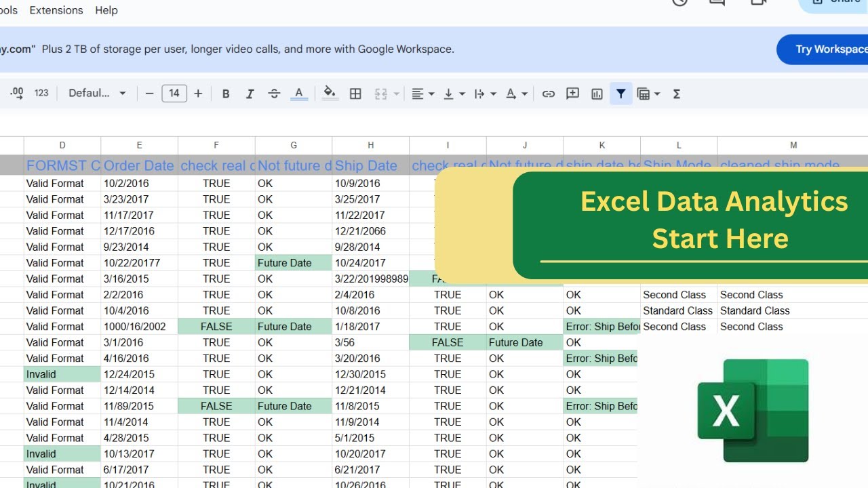Click the functions sigma icon

tap(676, 94)
